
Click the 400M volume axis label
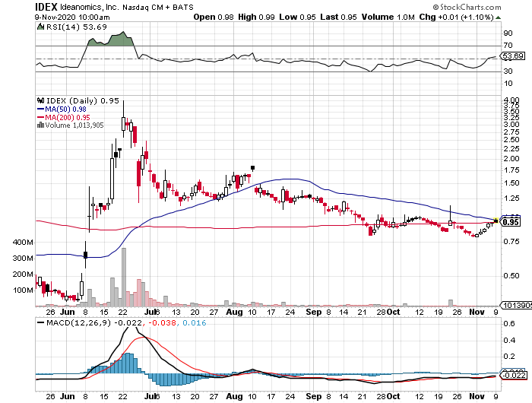(x=23, y=243)
